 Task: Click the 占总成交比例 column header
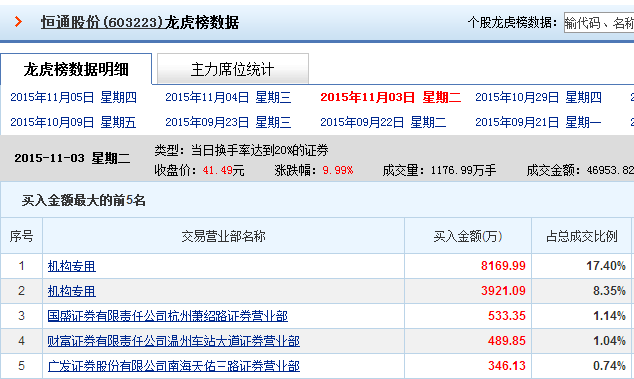pyautogui.click(x=582, y=236)
